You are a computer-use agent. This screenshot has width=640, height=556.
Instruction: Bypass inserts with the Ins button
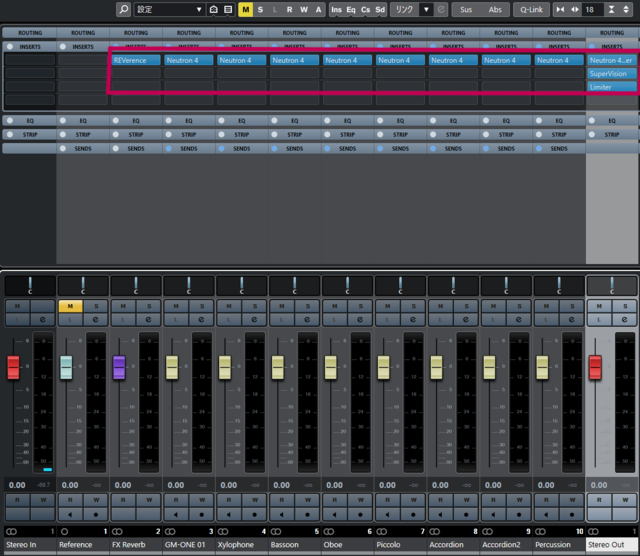[336, 9]
